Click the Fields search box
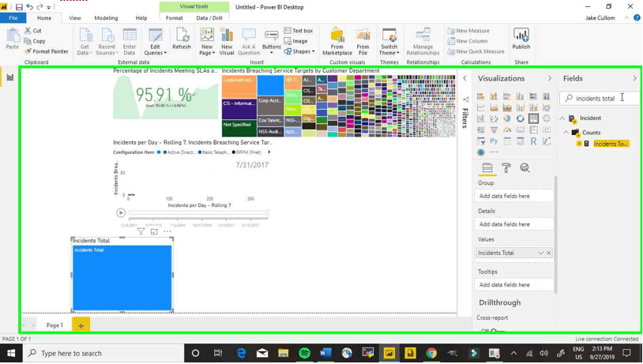Image resolution: width=643 pixels, height=364 pixels. click(600, 99)
